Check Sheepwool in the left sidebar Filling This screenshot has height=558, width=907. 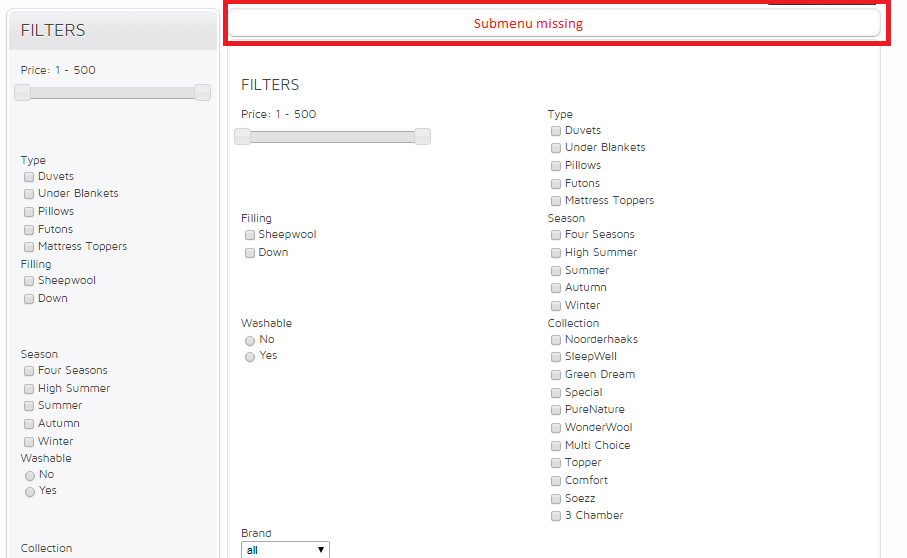coord(29,281)
